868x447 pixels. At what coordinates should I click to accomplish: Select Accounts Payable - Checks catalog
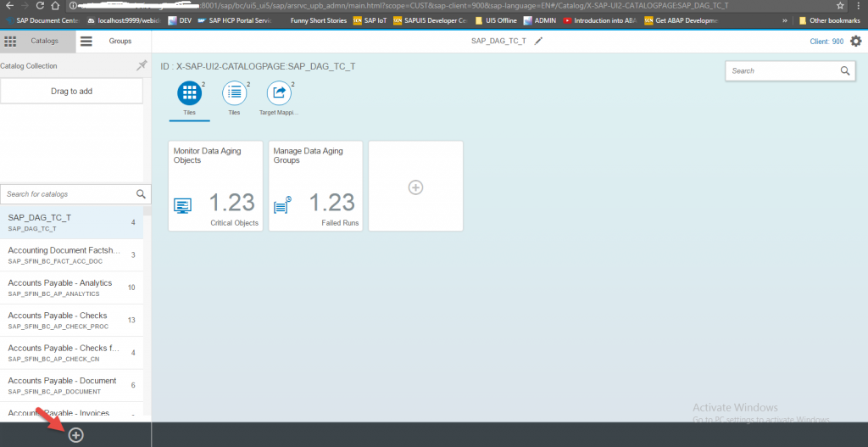tap(71, 320)
